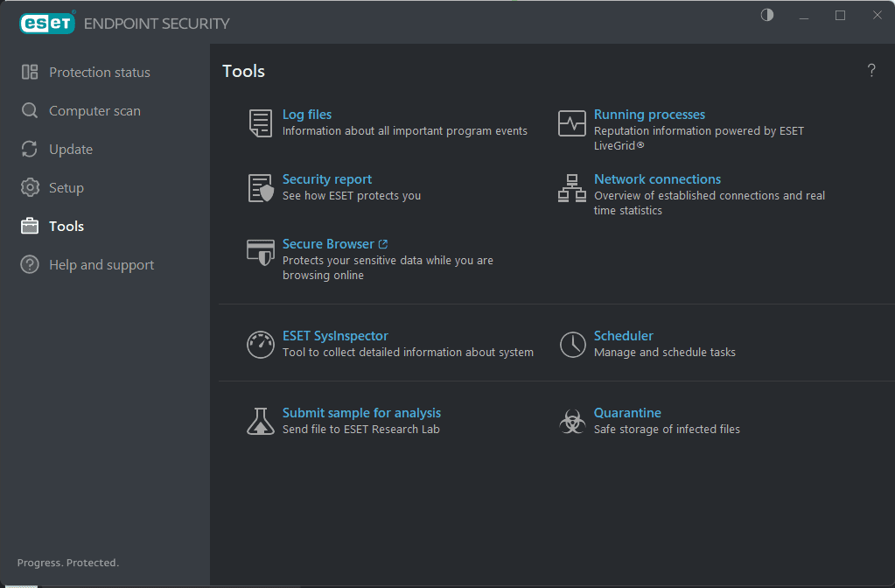Click the Setup gear icon
The width and height of the screenshot is (895, 588).
click(30, 187)
